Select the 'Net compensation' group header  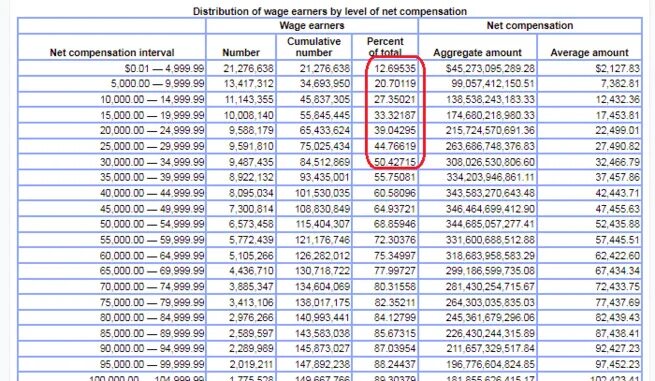(530, 25)
